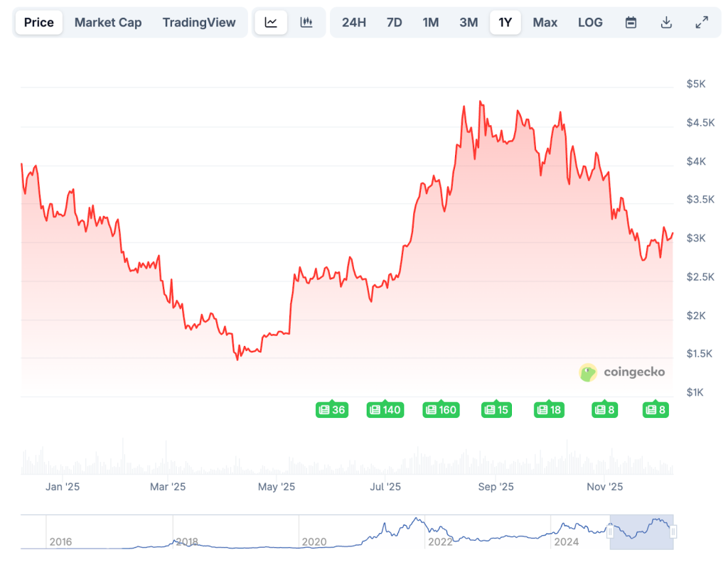Toggle LOG scale on the chart
The height and width of the screenshot is (567, 728).
pyautogui.click(x=590, y=22)
